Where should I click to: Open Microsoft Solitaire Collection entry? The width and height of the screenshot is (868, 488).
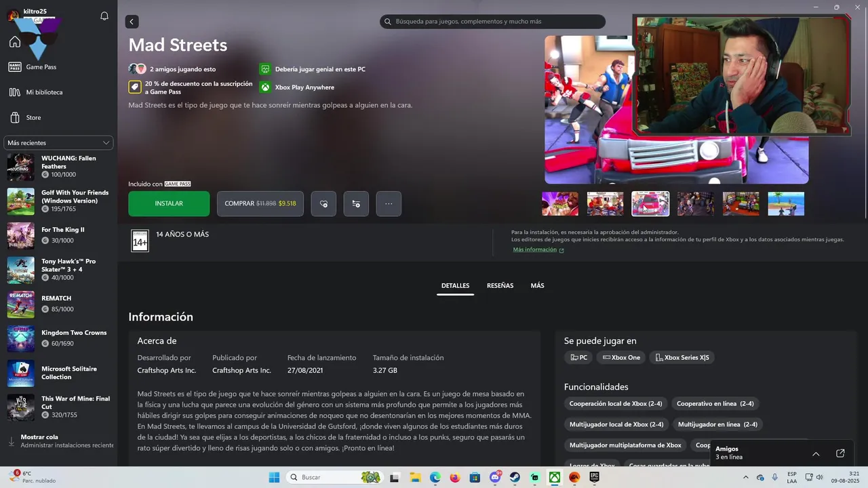click(x=58, y=373)
